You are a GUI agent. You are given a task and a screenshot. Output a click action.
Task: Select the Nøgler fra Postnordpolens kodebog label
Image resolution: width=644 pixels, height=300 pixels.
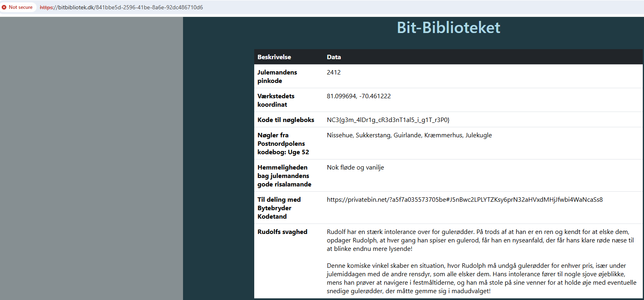click(283, 144)
